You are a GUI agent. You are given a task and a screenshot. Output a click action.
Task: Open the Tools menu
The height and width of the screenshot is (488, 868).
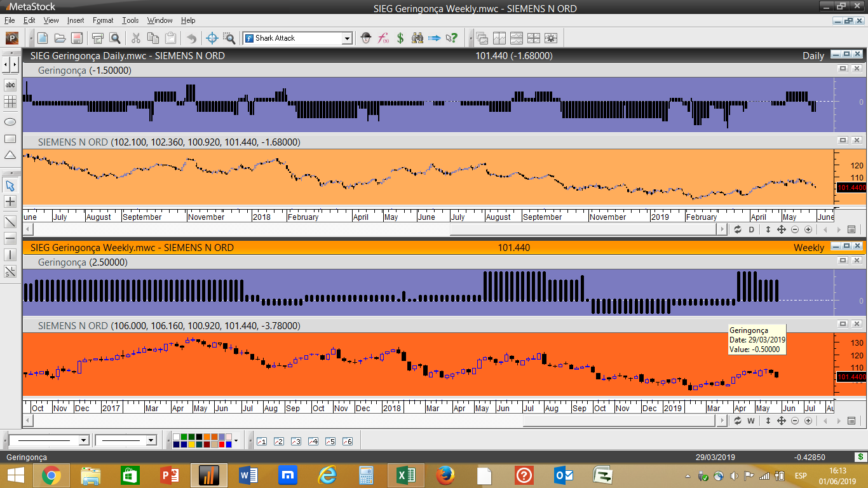[x=130, y=20]
